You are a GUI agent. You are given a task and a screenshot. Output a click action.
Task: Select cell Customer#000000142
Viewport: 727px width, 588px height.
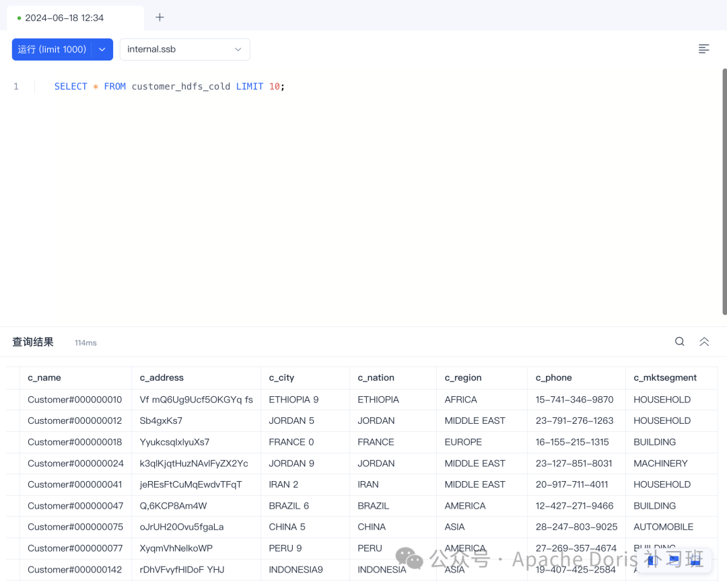coord(75,569)
